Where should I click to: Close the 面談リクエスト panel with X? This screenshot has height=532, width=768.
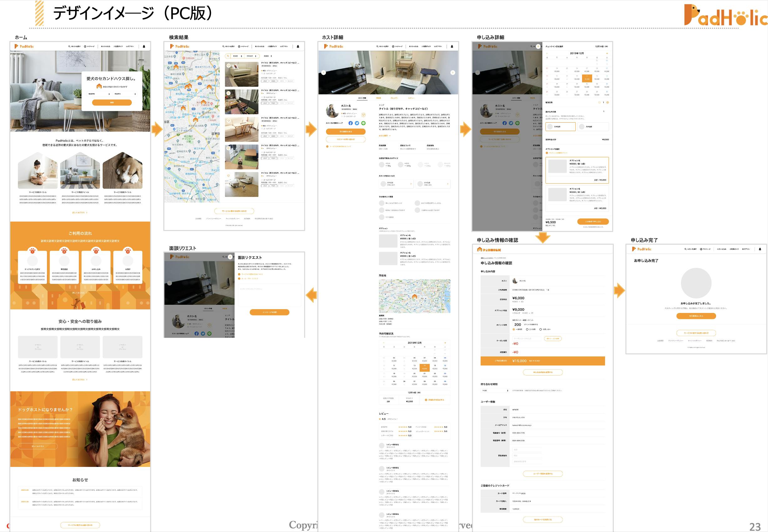pos(230,257)
